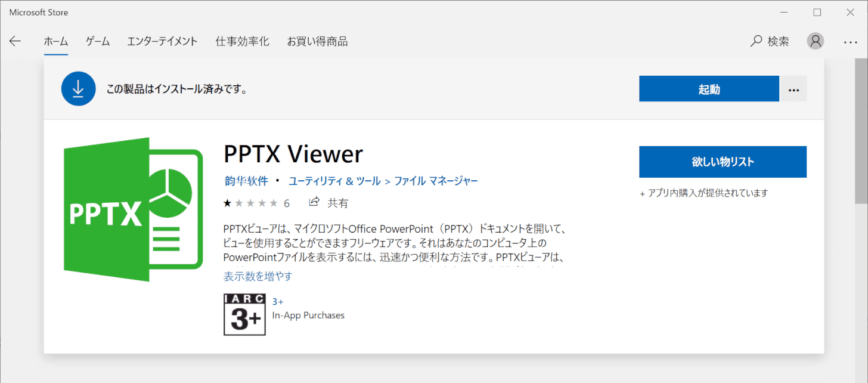Open the Store's top-right more options menu
This screenshot has width=868, height=383.
850,42
